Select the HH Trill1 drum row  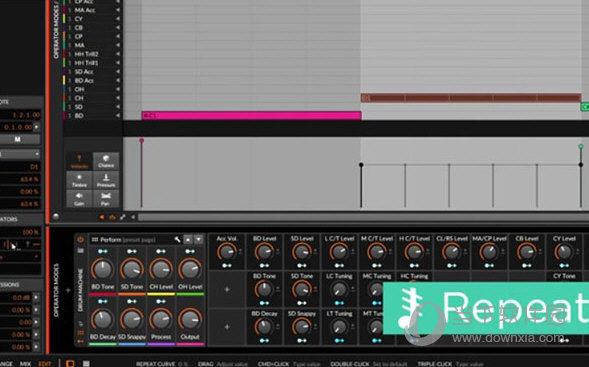[92, 63]
